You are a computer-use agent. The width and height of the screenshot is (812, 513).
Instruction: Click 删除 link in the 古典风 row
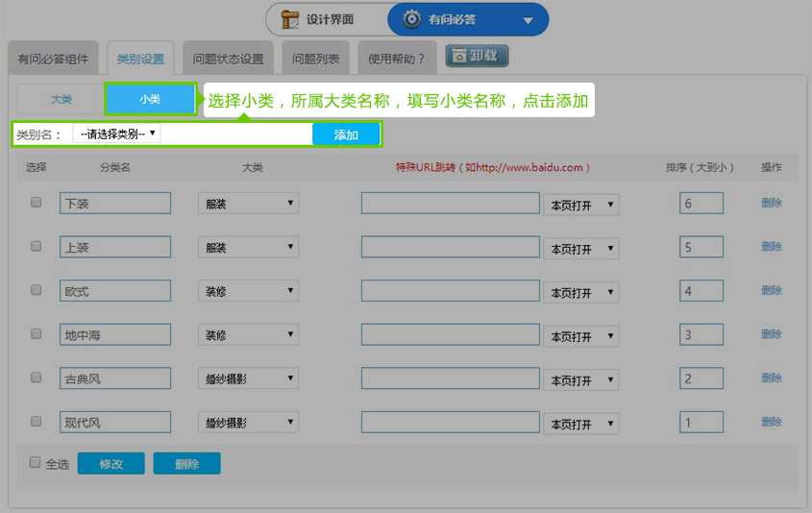(771, 379)
